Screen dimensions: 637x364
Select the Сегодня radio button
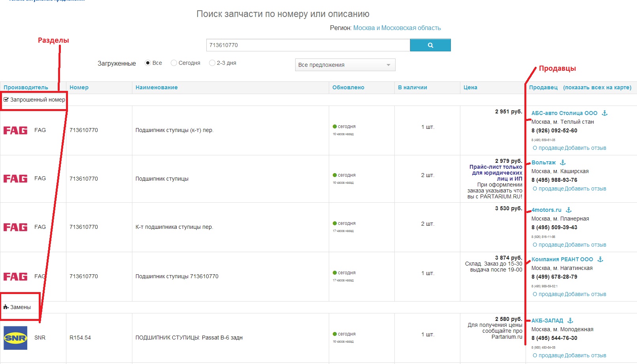[174, 63]
